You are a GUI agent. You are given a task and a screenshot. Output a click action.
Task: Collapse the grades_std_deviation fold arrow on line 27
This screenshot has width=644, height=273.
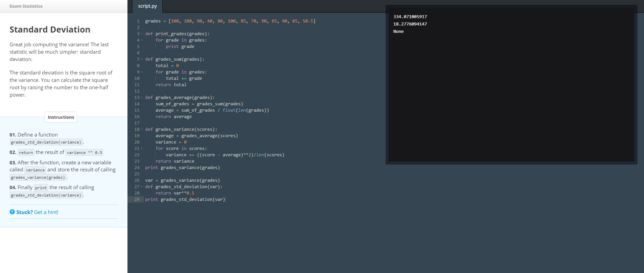point(142,187)
